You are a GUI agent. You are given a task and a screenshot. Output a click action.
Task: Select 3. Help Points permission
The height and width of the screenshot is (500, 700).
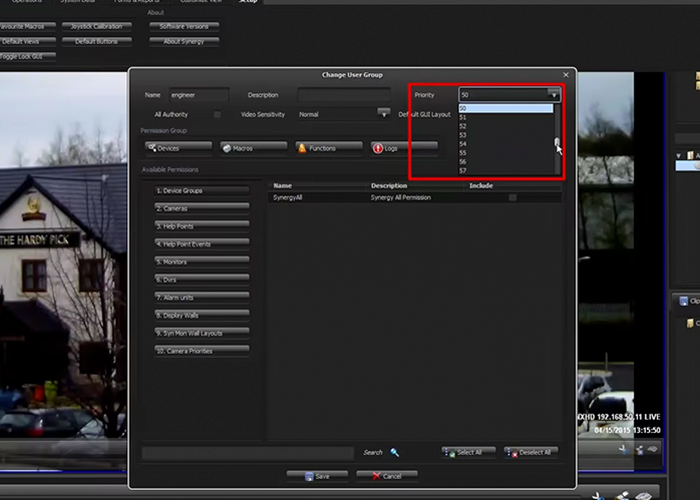point(202,226)
